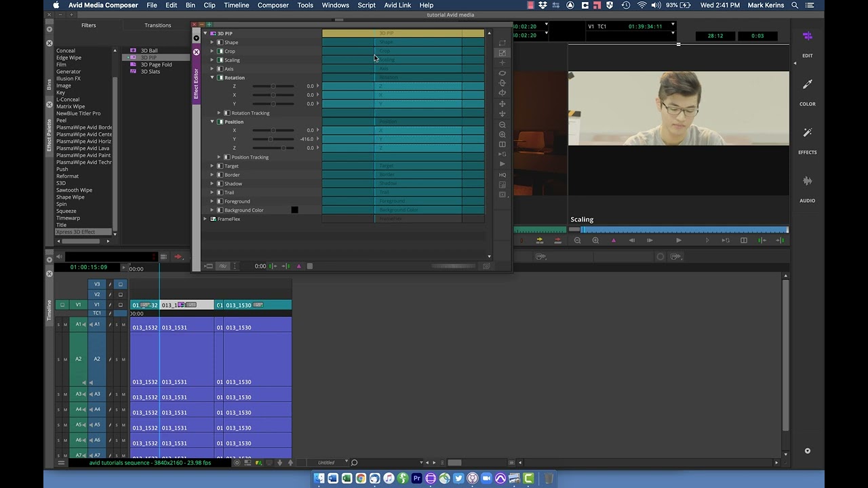Toggle the Rotation parameter enable button
Viewport: 868px width, 488px height.
220,78
